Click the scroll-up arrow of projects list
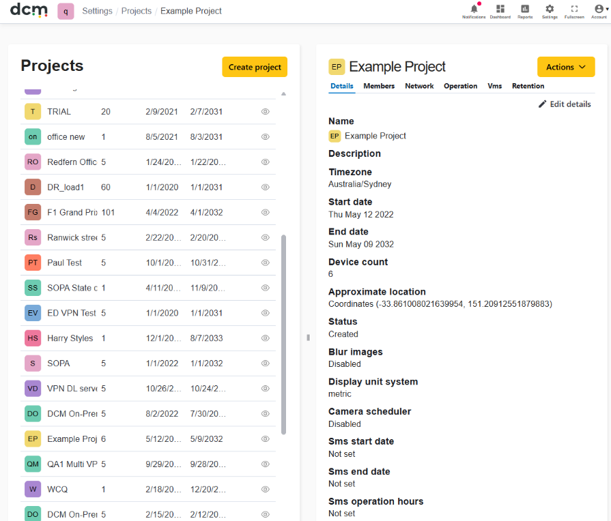Screen dimensions: 611x521 point(284,94)
